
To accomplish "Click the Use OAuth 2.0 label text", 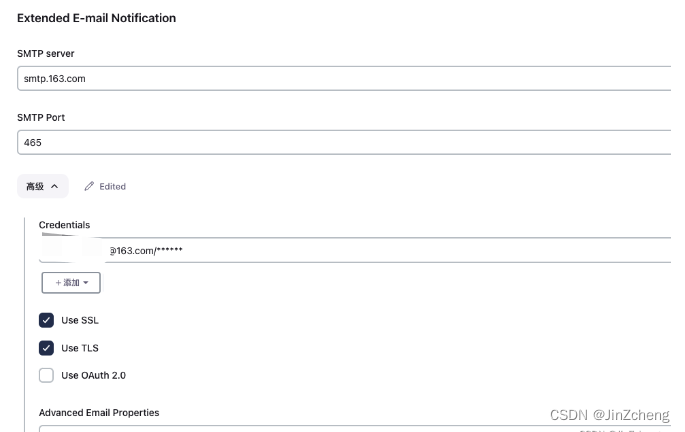I will tap(93, 376).
